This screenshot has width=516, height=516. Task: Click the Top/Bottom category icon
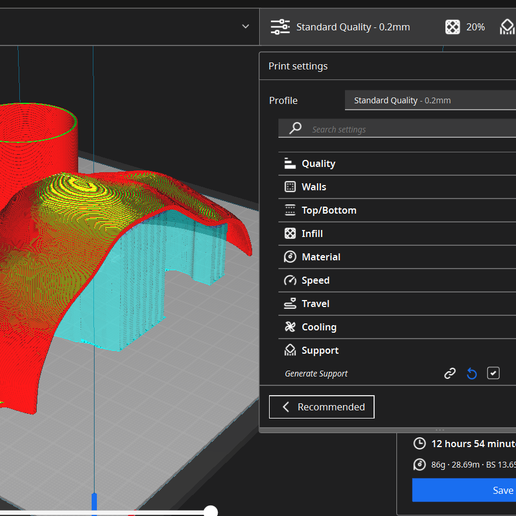point(290,210)
